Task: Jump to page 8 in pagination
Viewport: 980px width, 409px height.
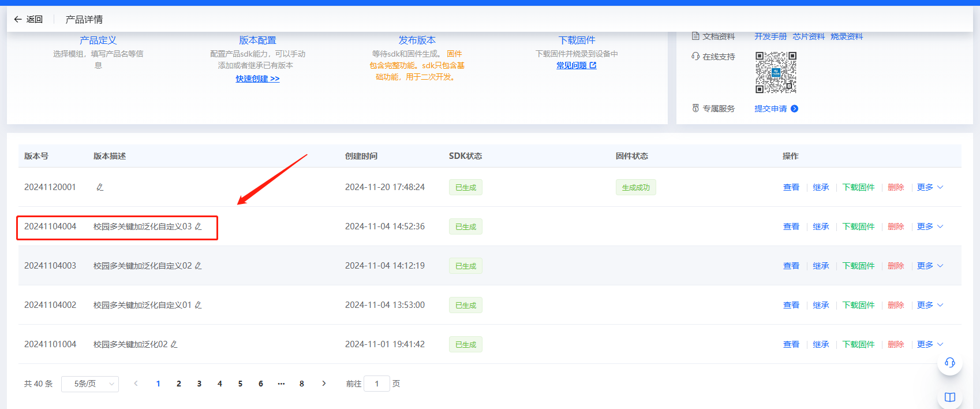Action: pos(302,384)
